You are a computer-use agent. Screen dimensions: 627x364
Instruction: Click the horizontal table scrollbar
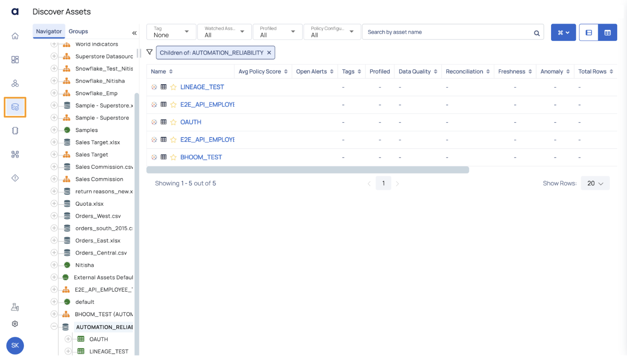pyautogui.click(x=308, y=170)
